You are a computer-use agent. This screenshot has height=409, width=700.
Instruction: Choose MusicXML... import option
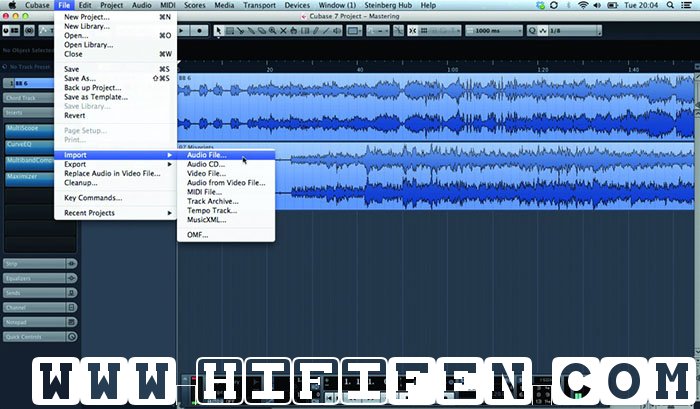click(226, 220)
